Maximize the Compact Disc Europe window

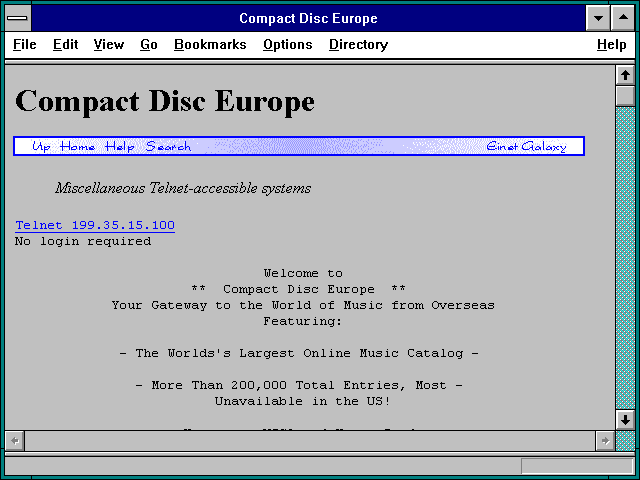pos(623,18)
